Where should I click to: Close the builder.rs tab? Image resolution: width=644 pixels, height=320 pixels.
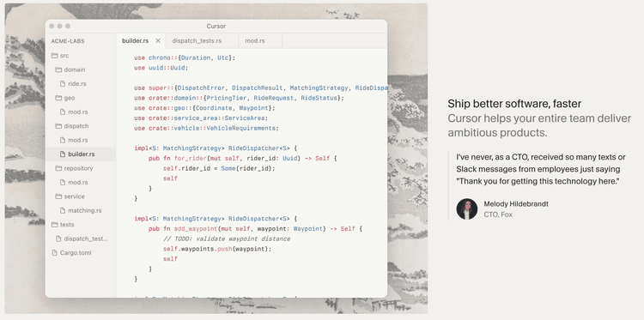pos(158,40)
